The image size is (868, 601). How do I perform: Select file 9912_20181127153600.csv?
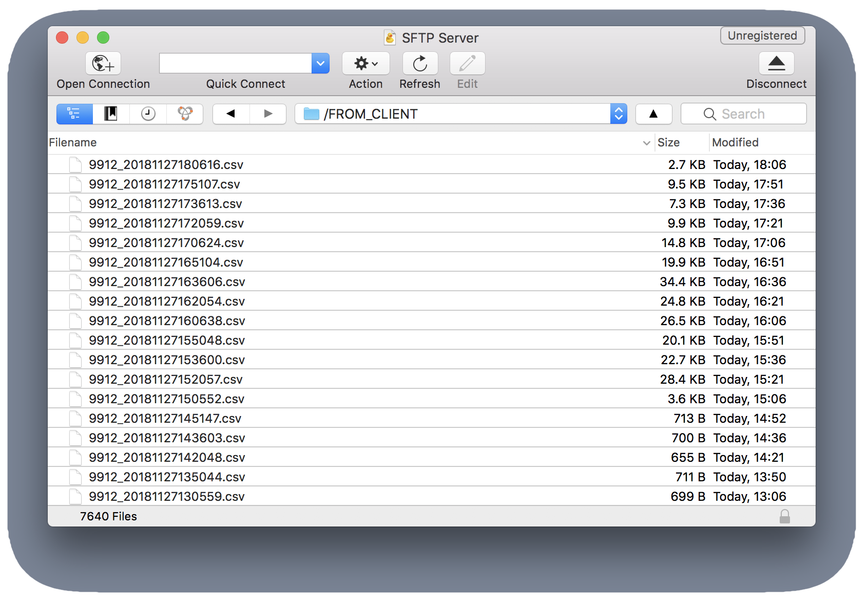(431, 360)
